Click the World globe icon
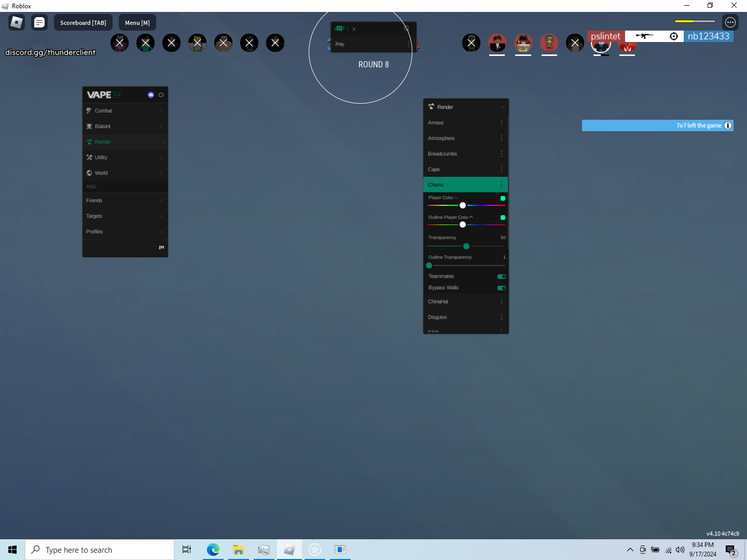The width and height of the screenshot is (747, 560). [x=89, y=173]
